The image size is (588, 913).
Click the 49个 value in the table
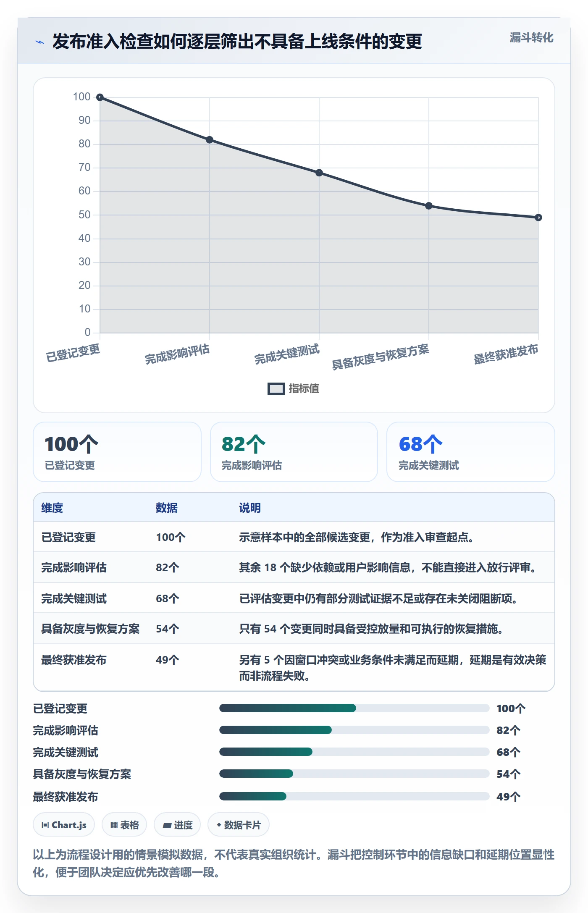(x=168, y=660)
